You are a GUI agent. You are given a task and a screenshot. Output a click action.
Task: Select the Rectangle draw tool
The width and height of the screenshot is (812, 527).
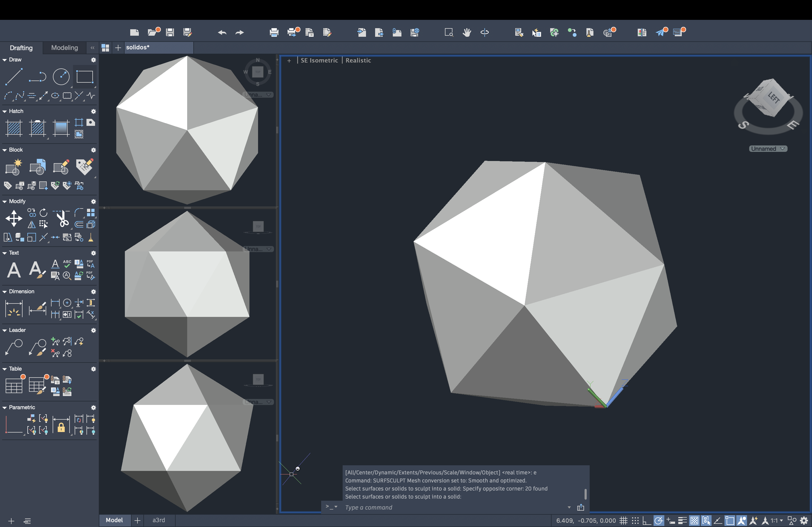point(85,77)
